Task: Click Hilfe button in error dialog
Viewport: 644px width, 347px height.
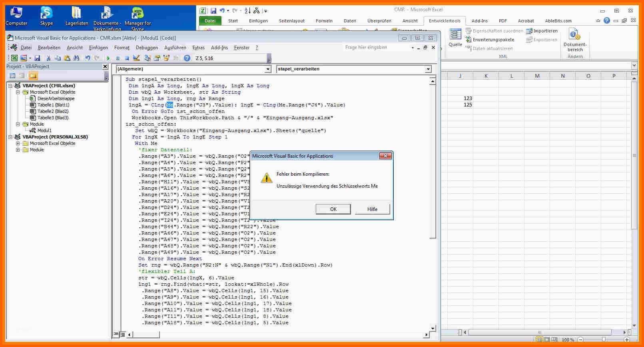Action: pos(372,209)
